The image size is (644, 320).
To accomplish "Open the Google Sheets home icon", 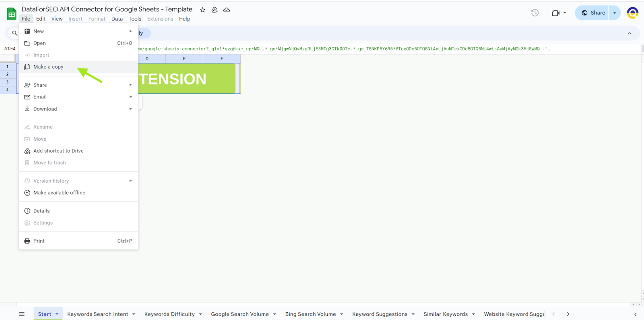I will coord(12,14).
